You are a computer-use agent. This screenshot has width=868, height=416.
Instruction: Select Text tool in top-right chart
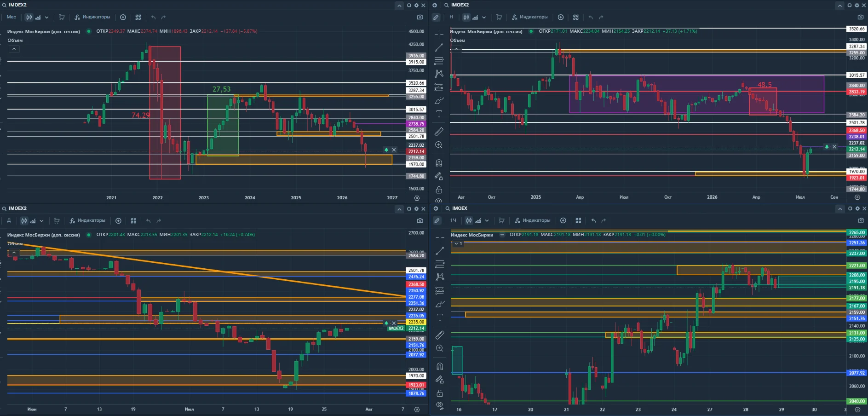click(x=439, y=114)
